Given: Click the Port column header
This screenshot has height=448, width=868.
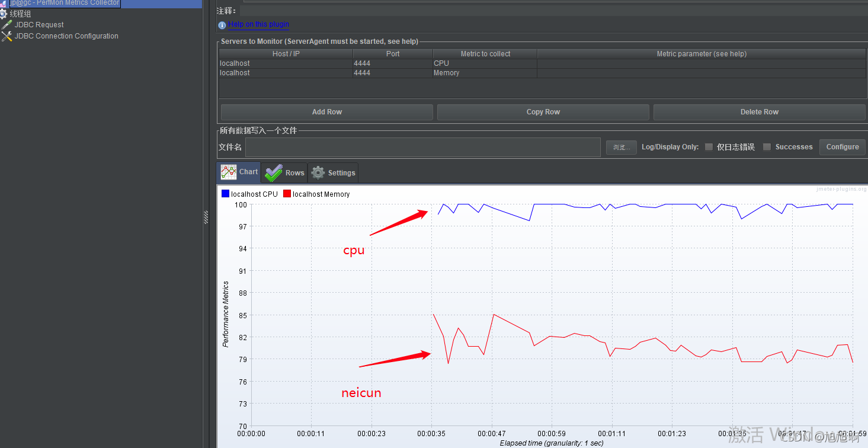Looking at the screenshot, I should click(x=393, y=54).
